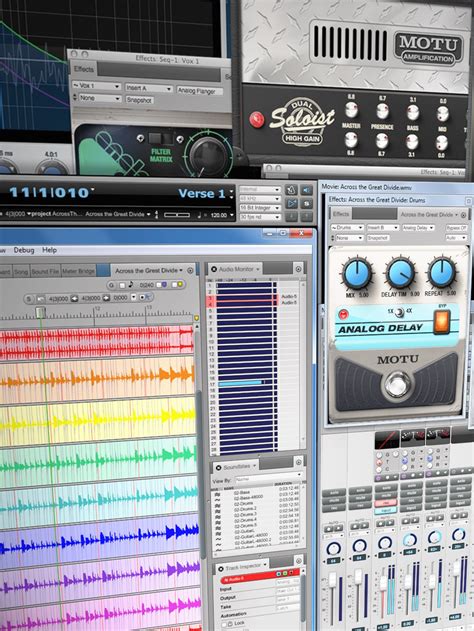Open the Insert A dropdown in Vox 1 Effects
474x631 pixels.
pyautogui.click(x=149, y=88)
